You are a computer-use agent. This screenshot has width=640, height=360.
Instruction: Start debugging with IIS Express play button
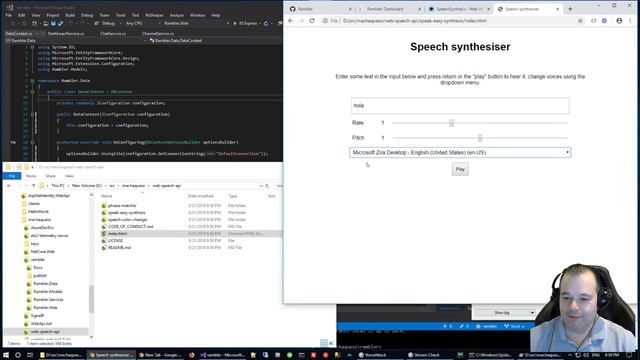pyautogui.click(x=245, y=24)
